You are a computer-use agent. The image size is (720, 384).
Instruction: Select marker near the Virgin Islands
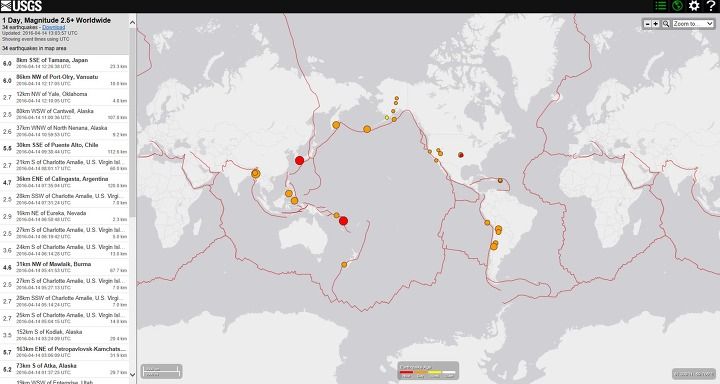(x=500, y=181)
